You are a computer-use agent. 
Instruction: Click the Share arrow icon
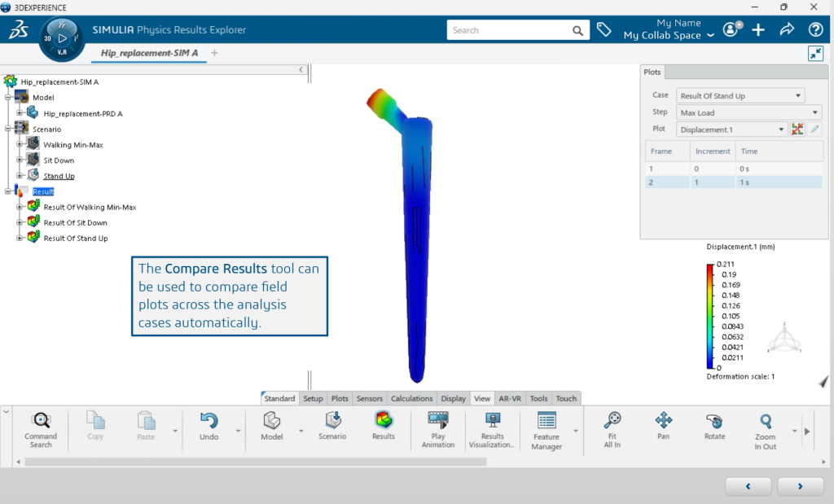(x=788, y=29)
